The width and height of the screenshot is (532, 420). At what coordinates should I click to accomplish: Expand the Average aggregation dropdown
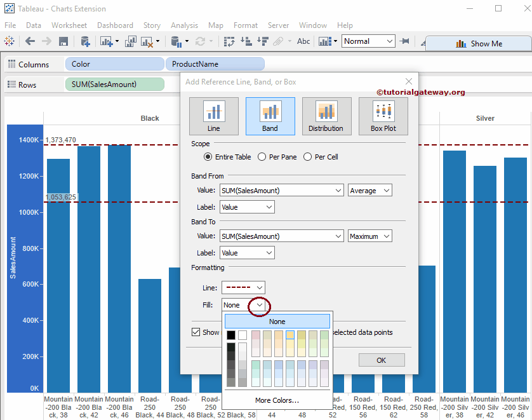click(369, 191)
